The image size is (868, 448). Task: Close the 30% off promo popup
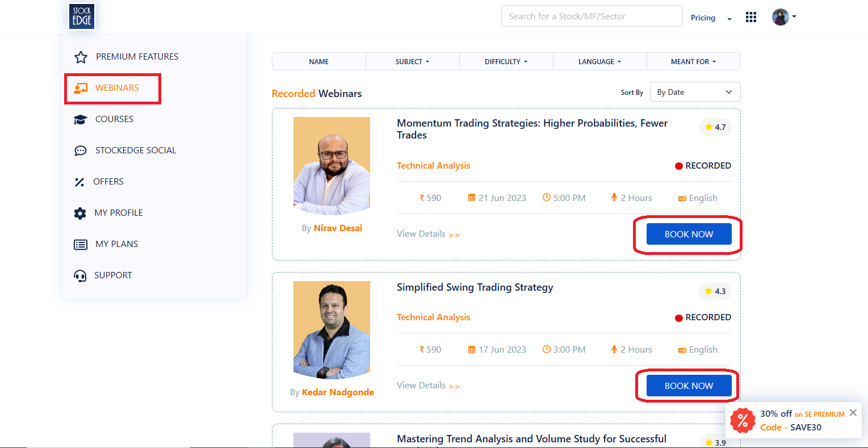[x=853, y=413]
